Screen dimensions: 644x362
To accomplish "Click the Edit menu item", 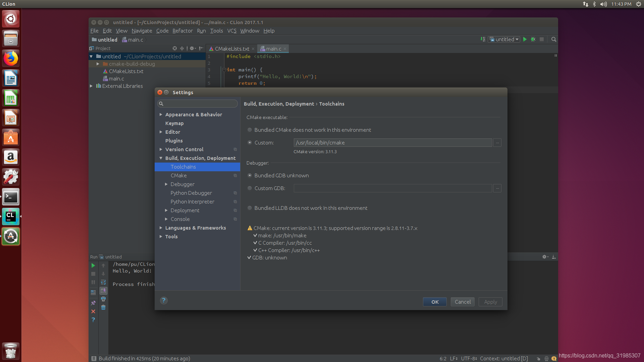I will (x=107, y=31).
